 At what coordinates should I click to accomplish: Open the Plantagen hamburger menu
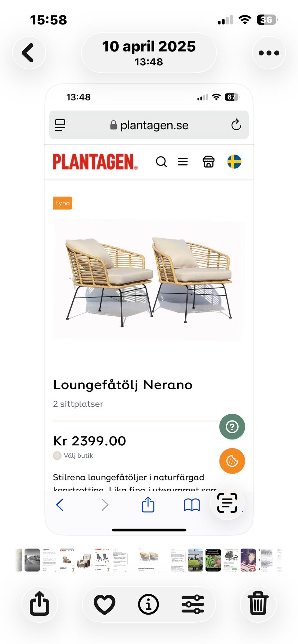point(183,161)
